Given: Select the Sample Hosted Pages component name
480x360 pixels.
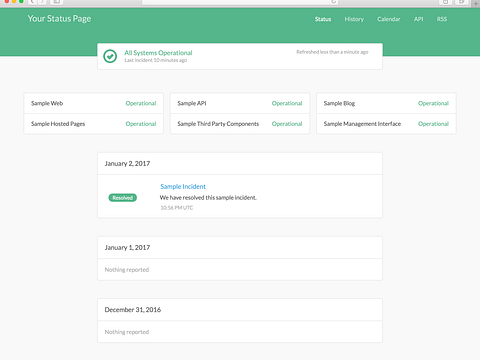Looking at the screenshot, I should pos(58,124).
